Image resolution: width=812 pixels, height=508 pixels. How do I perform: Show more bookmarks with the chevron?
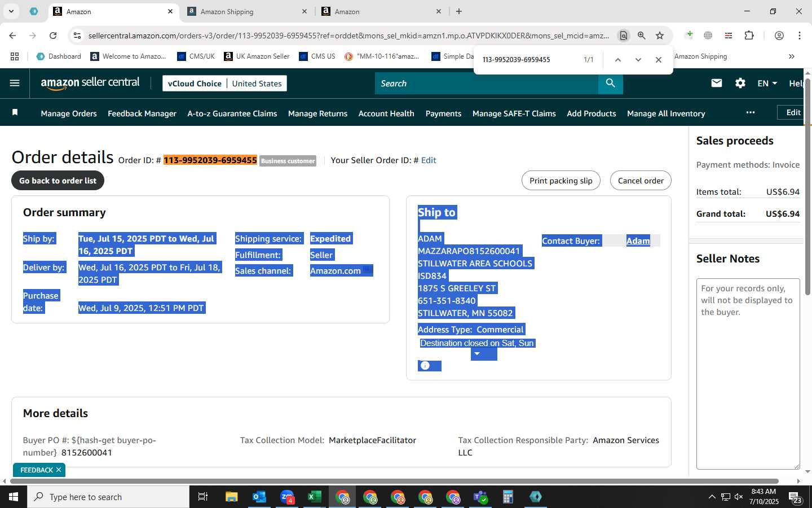(791, 56)
